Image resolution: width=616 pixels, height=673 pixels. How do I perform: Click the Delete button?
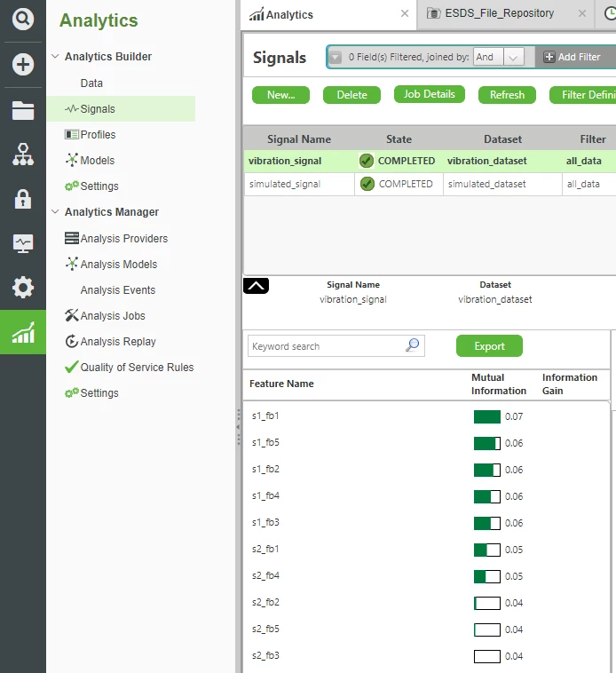351,95
